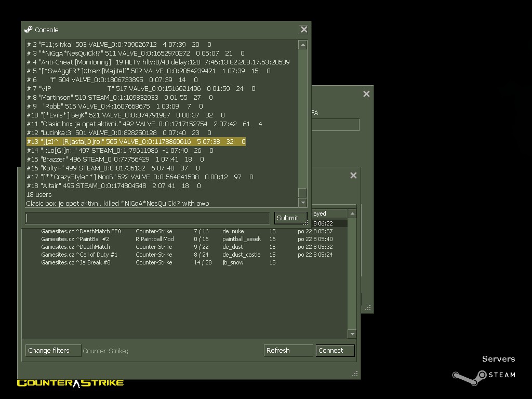Click the [*Evils*] BejK player line
Screen dimensions: 532x399
(126, 115)
